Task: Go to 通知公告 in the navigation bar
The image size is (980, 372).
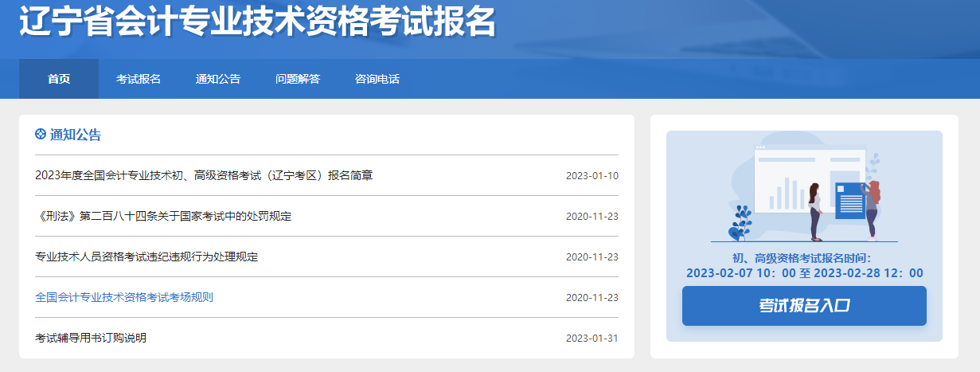Action: point(218,79)
